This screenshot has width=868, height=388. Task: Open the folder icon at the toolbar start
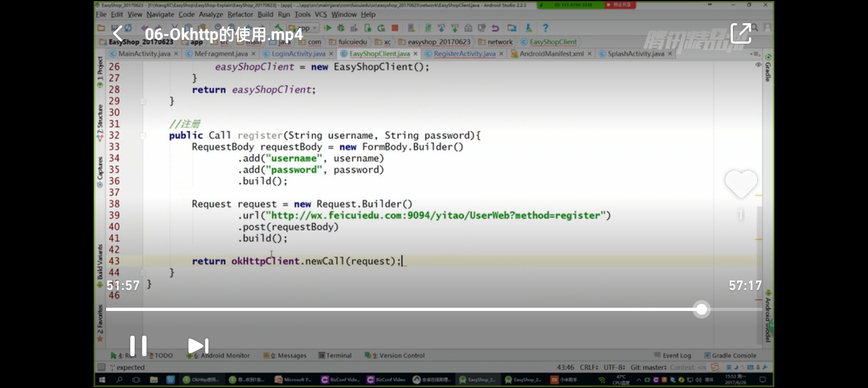[101, 28]
